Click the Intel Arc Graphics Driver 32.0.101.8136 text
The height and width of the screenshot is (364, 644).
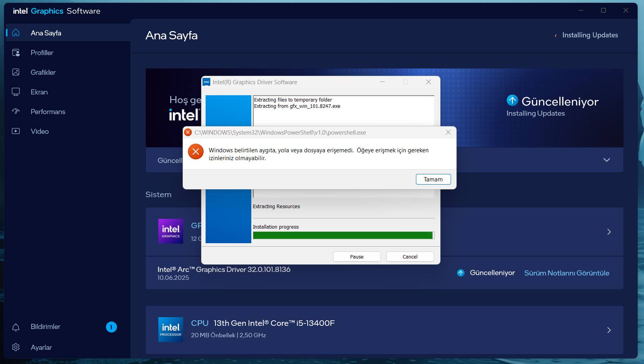[224, 270]
